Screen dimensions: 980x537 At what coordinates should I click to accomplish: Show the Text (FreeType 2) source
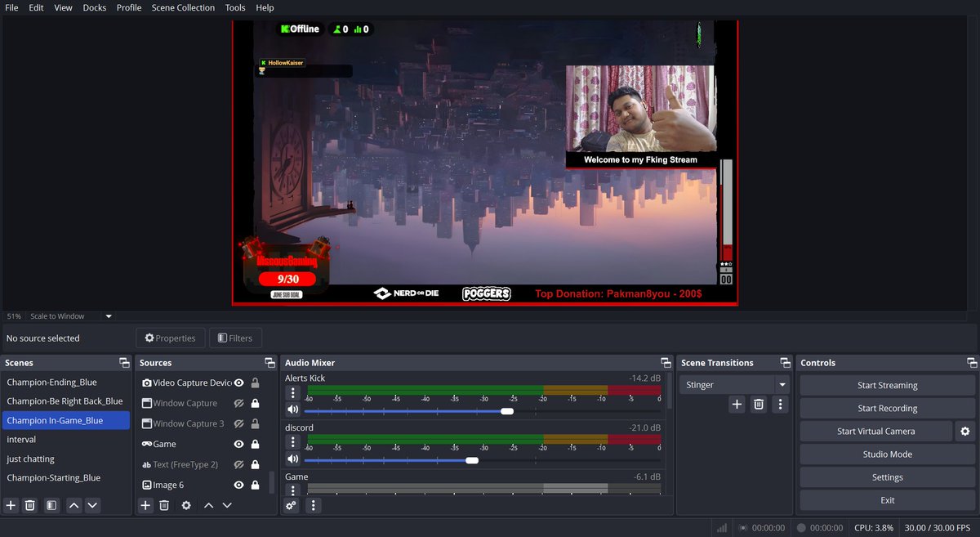239,464
